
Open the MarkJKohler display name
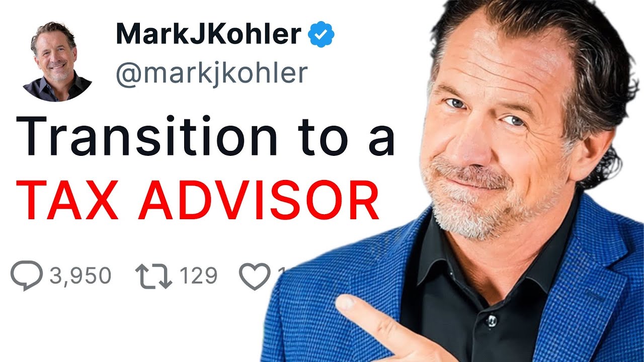[x=208, y=34]
